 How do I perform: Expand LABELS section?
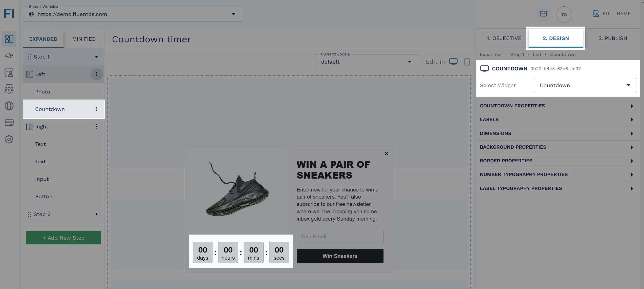pyautogui.click(x=558, y=120)
